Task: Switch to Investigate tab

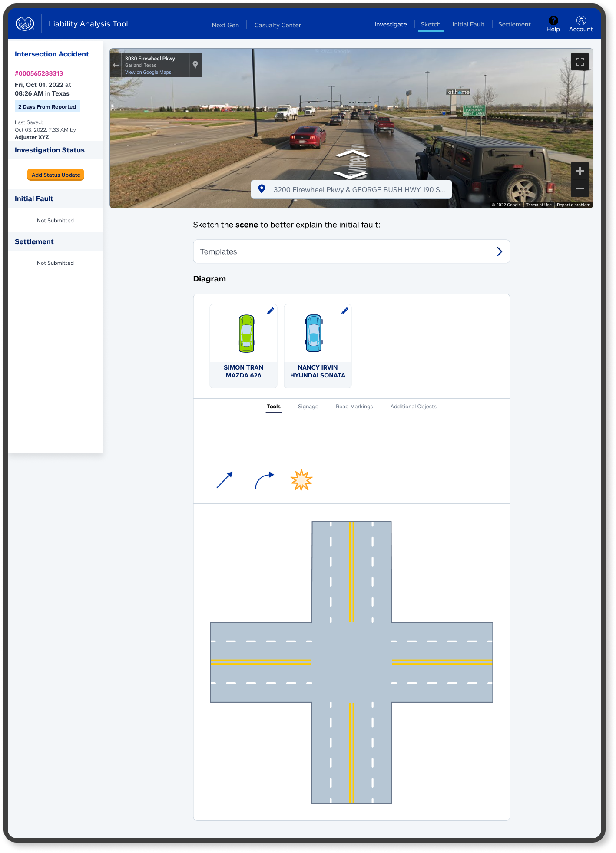Action: 391,24
